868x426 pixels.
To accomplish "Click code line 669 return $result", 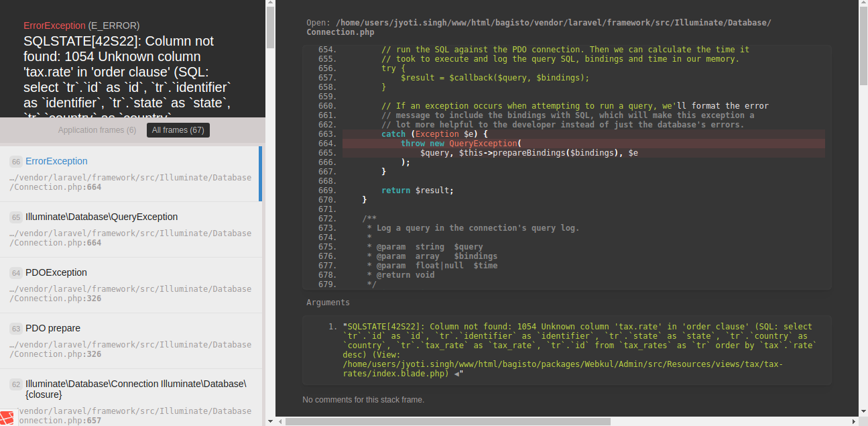I will click(418, 191).
